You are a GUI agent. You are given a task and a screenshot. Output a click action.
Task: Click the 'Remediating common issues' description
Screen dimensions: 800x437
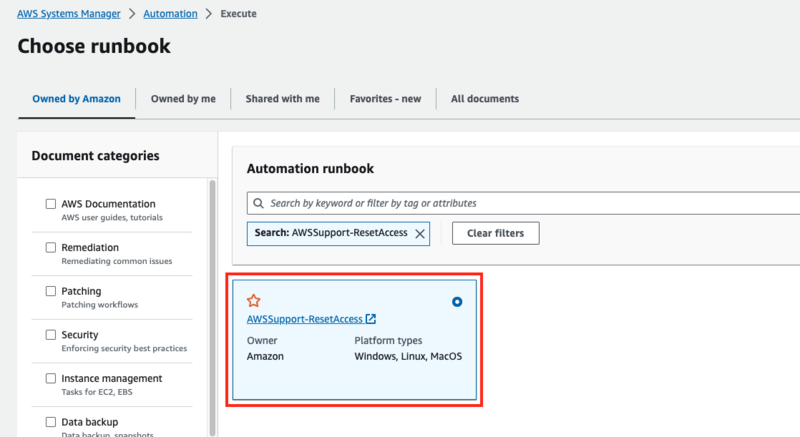pos(117,261)
